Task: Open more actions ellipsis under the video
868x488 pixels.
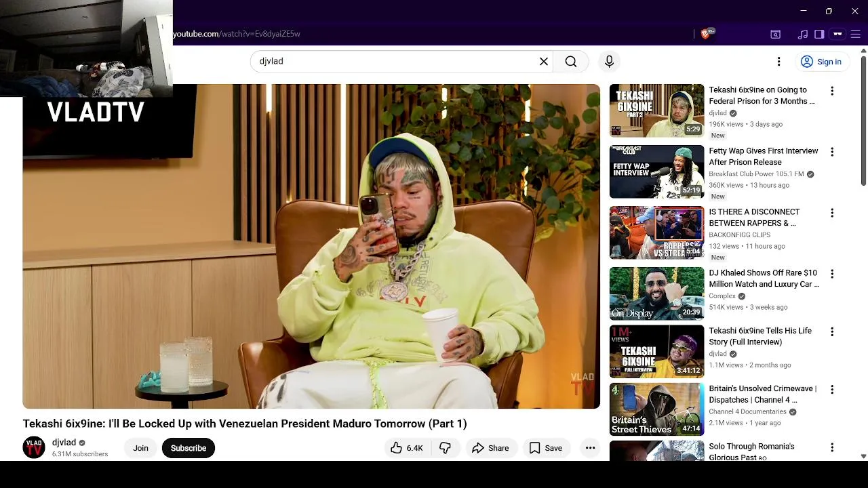Action: pos(590,448)
